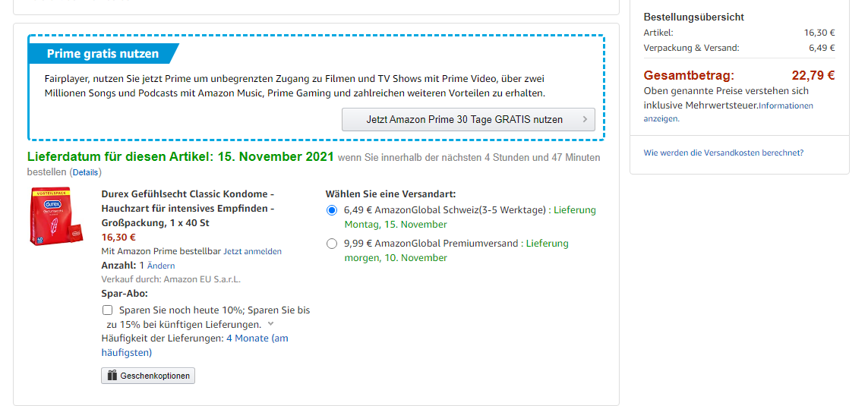This screenshot has height=406, width=868.
Task: Click the gift icon on Geschenkoptionen
Action: click(x=112, y=376)
